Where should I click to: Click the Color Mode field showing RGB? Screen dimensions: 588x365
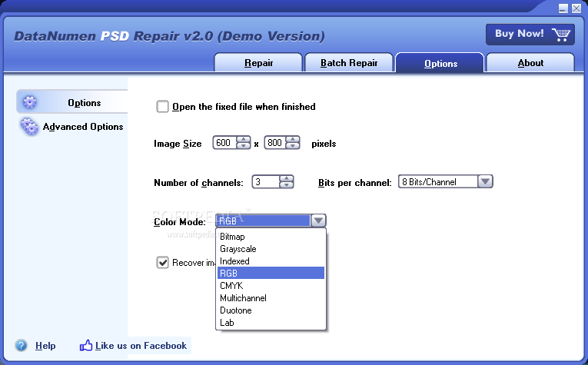point(263,221)
